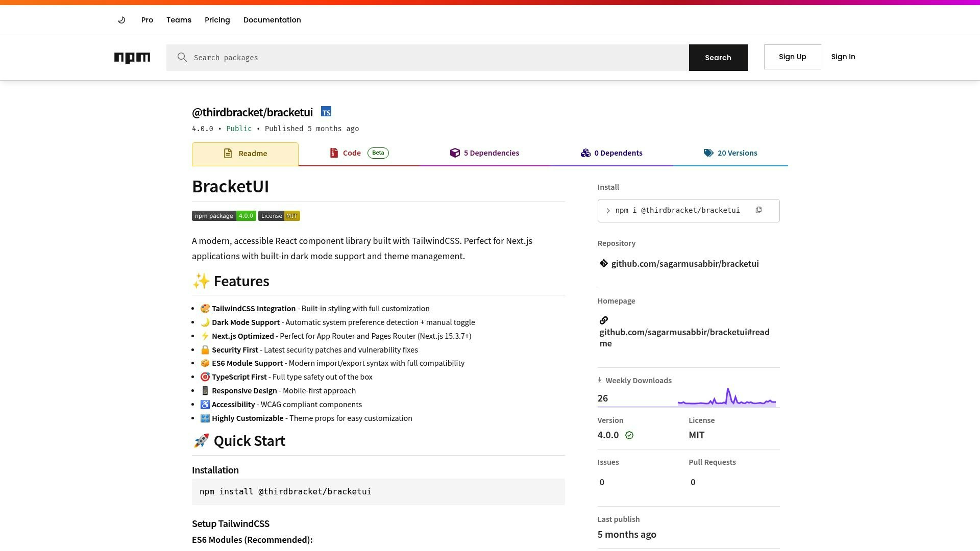Click the ES6 Module Support feature text
Image resolution: width=980 pixels, height=551 pixels.
[247, 363]
